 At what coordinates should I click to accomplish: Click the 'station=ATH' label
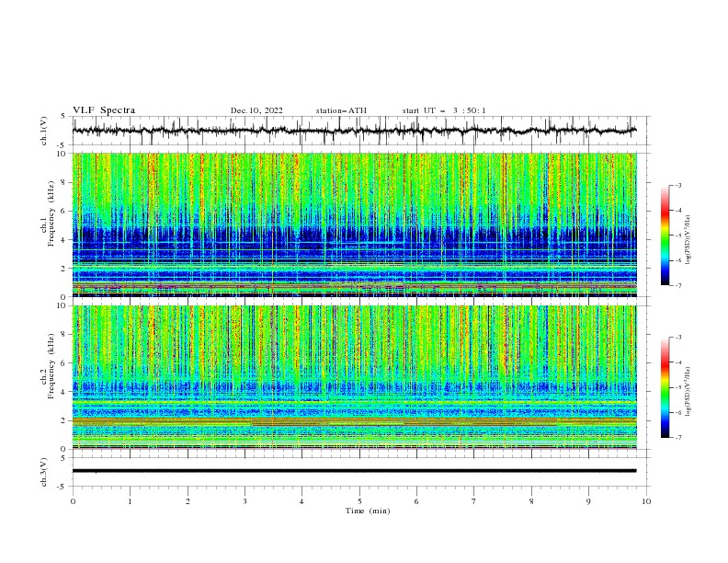(x=341, y=110)
